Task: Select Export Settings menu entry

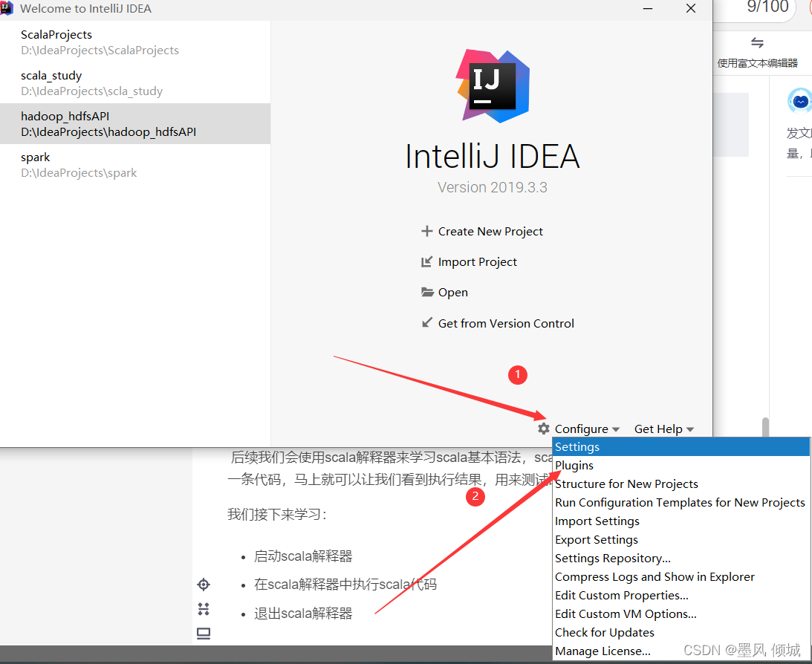Action: click(x=681, y=540)
